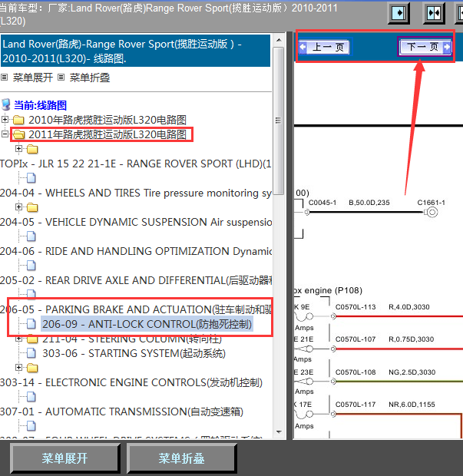Viewport: 463px width, 476px height.
Task: Click the right-arrow panel toolbar icon
Action: coord(399,13)
